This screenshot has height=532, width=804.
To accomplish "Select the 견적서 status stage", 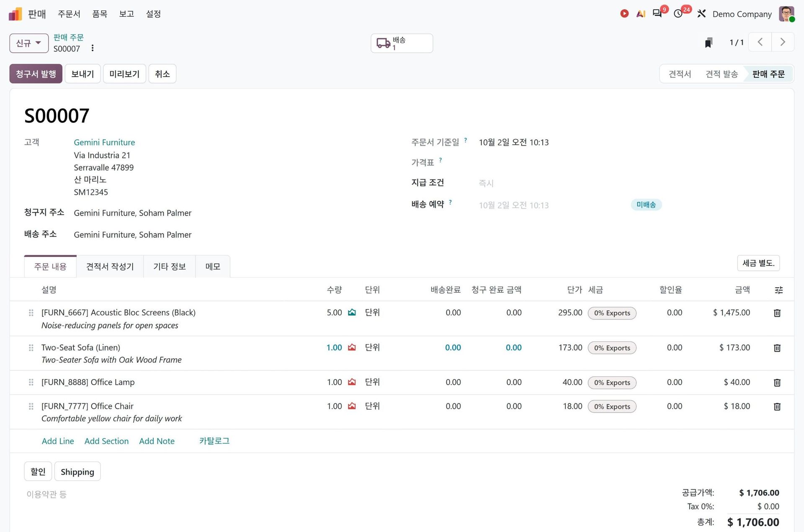I will tap(680, 74).
